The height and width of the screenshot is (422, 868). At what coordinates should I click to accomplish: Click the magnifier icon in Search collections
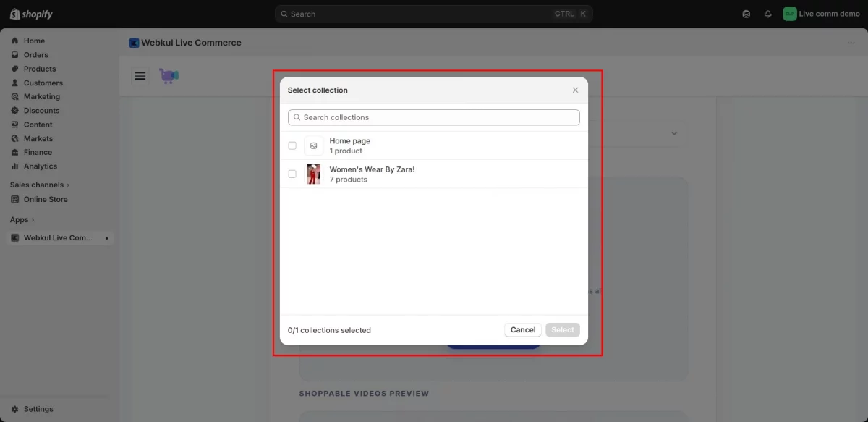(297, 117)
